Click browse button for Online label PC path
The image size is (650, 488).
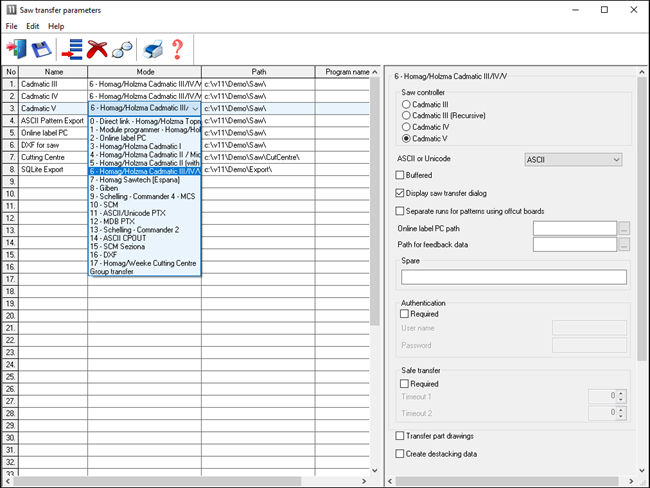pyautogui.click(x=624, y=228)
